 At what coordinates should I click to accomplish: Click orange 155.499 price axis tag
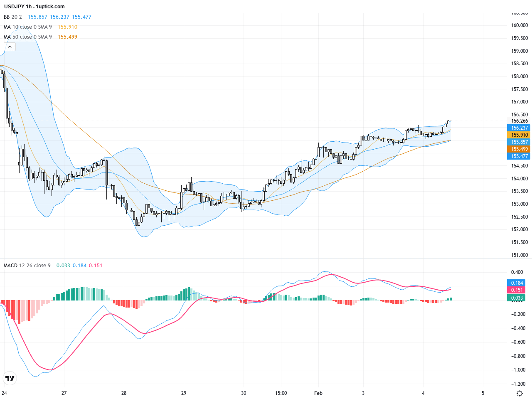click(x=519, y=149)
